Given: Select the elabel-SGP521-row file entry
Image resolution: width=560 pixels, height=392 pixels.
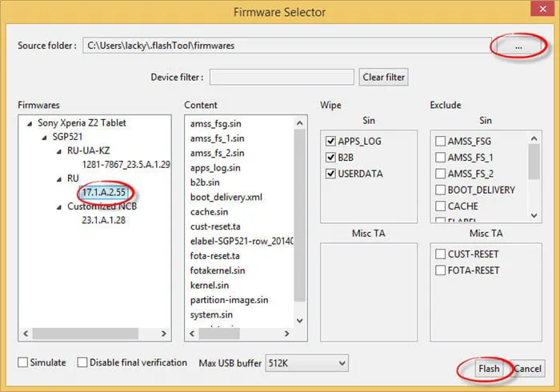Looking at the screenshot, I should click(x=242, y=242).
